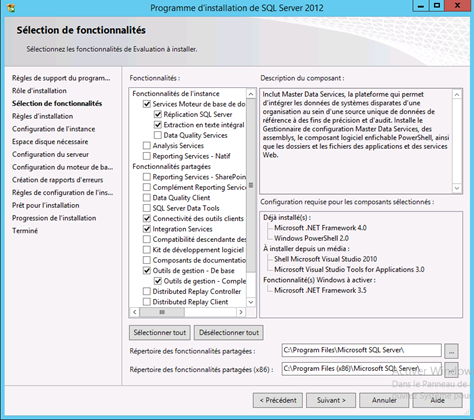Go to Configuration de l'instance step
The height and width of the screenshot is (420, 474).
point(53,129)
